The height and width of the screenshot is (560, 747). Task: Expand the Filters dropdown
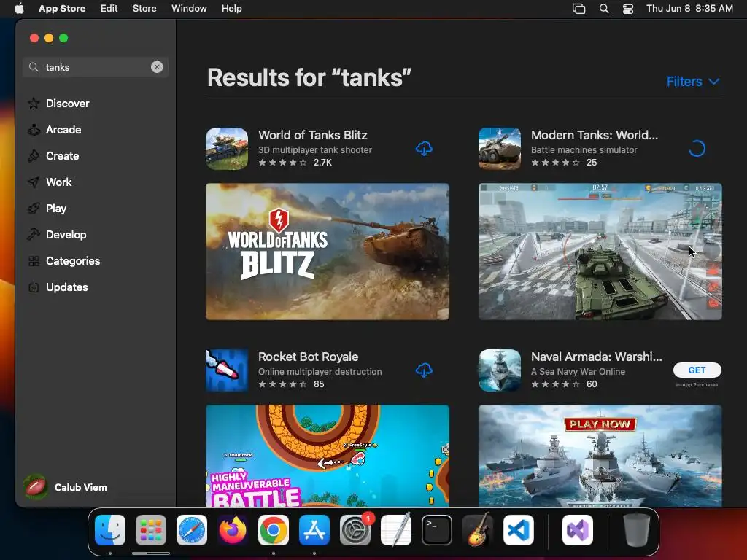(693, 82)
